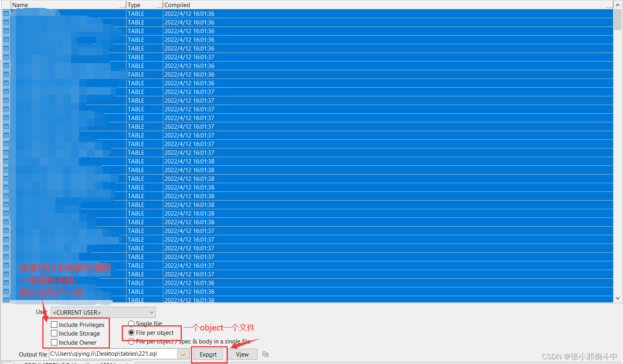Enable the Include Storage checkbox
This screenshot has width=623, height=364.
(54, 333)
